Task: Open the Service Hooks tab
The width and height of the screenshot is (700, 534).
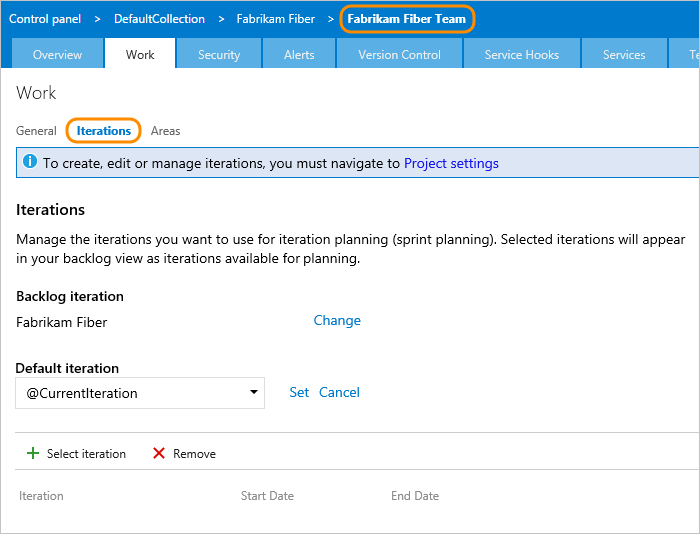Action: [522, 55]
